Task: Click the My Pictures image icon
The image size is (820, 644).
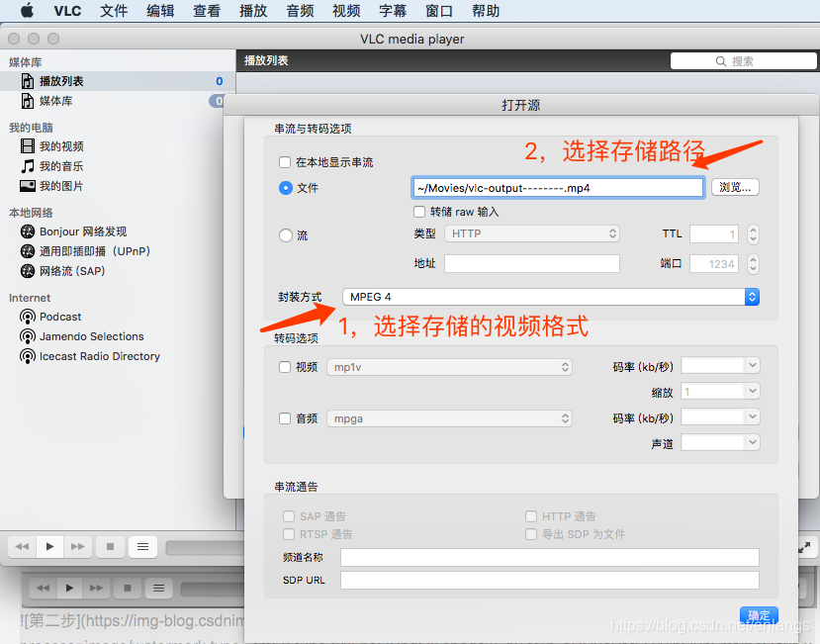Action: click(x=27, y=186)
